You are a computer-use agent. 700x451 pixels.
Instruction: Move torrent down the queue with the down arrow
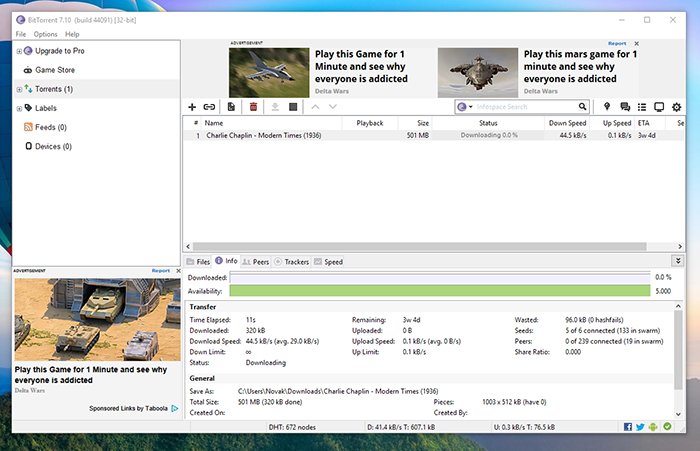pos(333,107)
